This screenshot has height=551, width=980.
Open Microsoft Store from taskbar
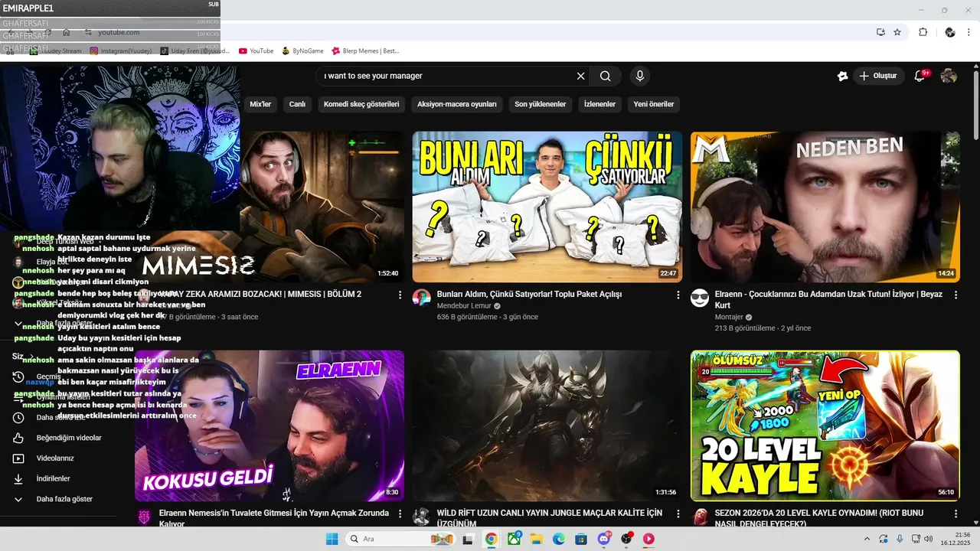pyautogui.click(x=581, y=539)
